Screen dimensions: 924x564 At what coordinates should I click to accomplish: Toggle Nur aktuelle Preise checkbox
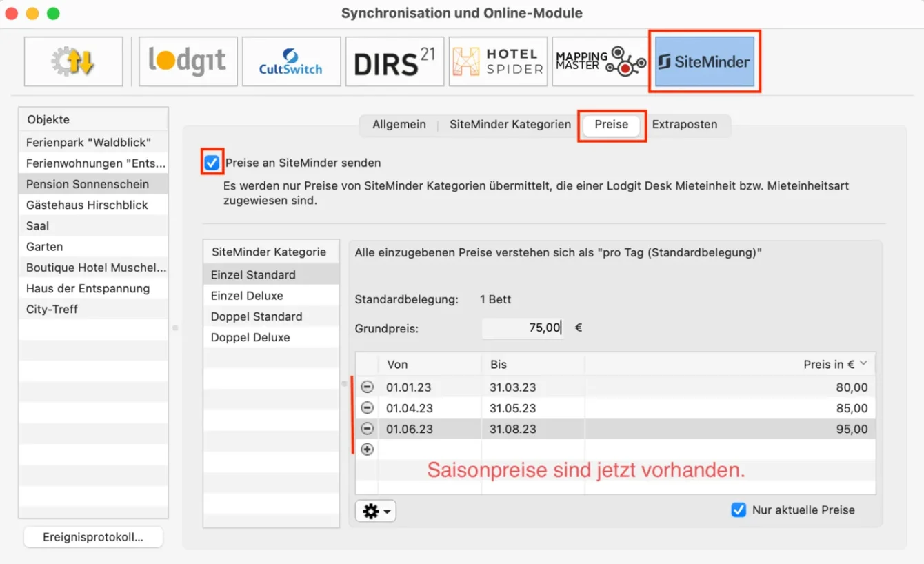(x=739, y=510)
